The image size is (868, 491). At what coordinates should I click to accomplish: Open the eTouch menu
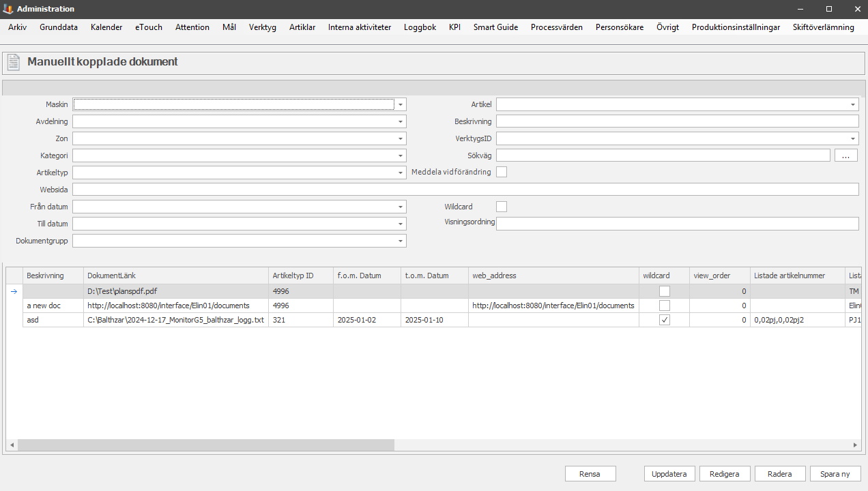149,27
